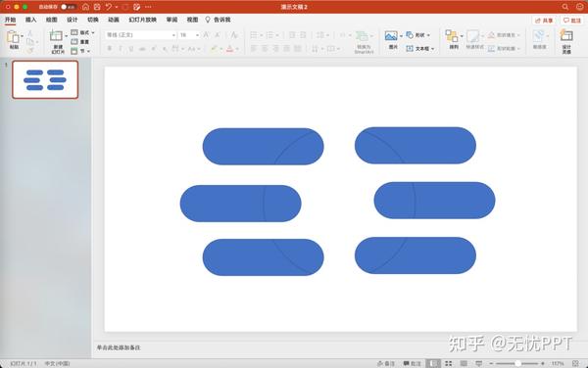Click the Share button
This screenshot has height=368, width=588.
[544, 21]
